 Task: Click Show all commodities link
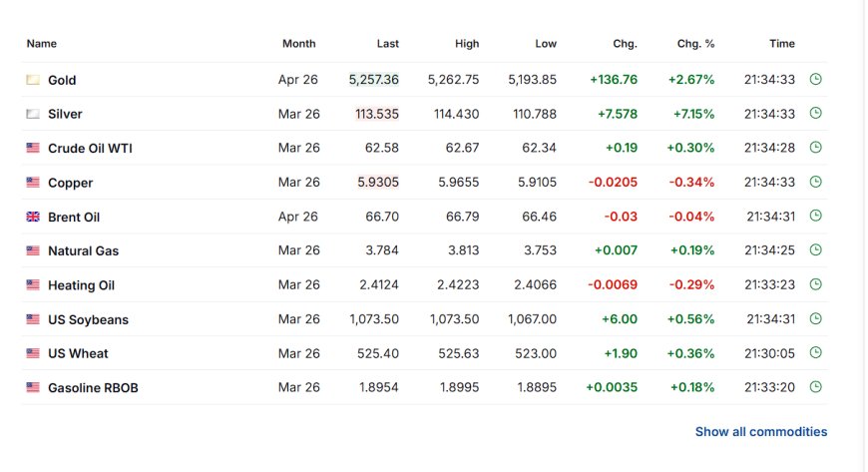click(x=761, y=431)
